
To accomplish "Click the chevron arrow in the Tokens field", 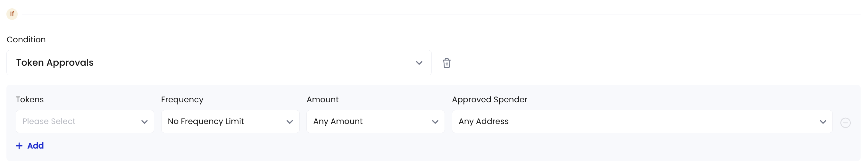I will [x=145, y=122].
